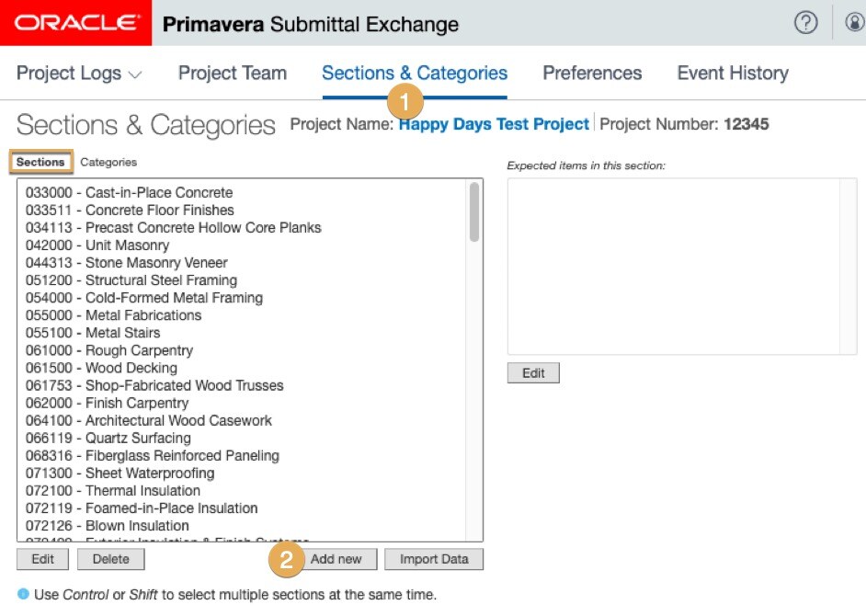Click the Add new button
The height and width of the screenshot is (616, 866).
[x=336, y=559]
